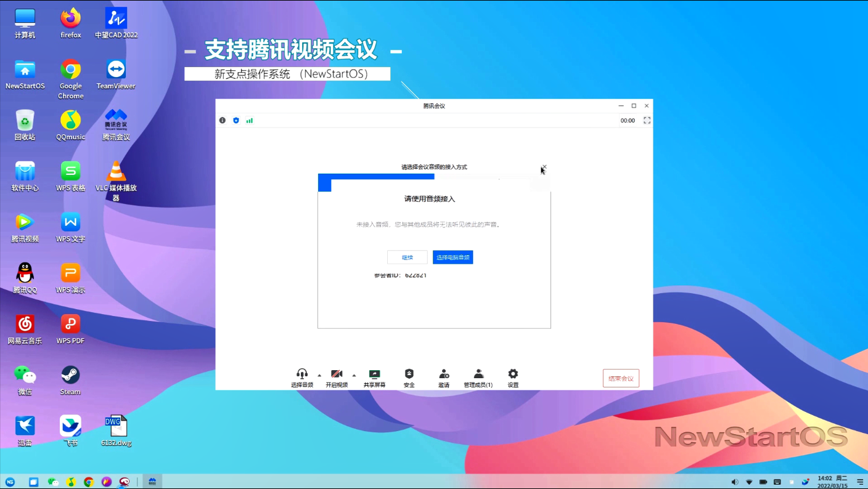Launch Google Chrome from desktop
Viewport: 868px width, 489px height.
click(71, 79)
